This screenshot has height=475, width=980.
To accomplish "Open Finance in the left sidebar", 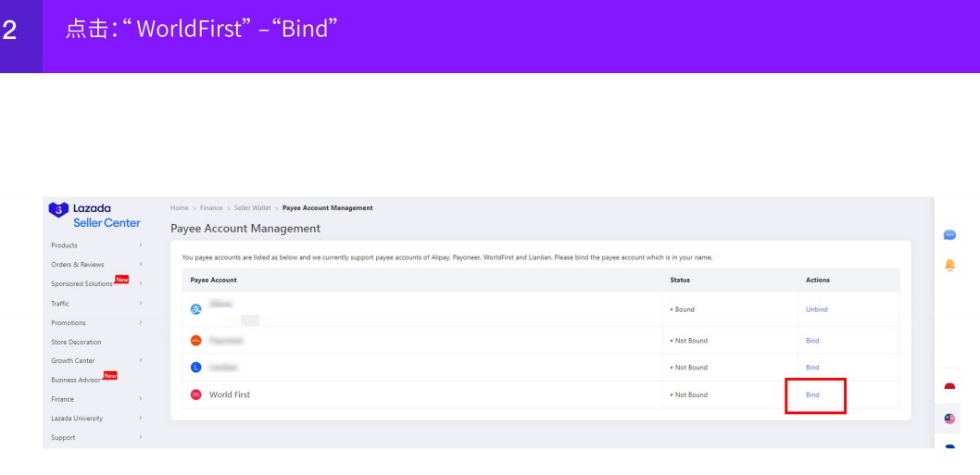I will point(62,399).
